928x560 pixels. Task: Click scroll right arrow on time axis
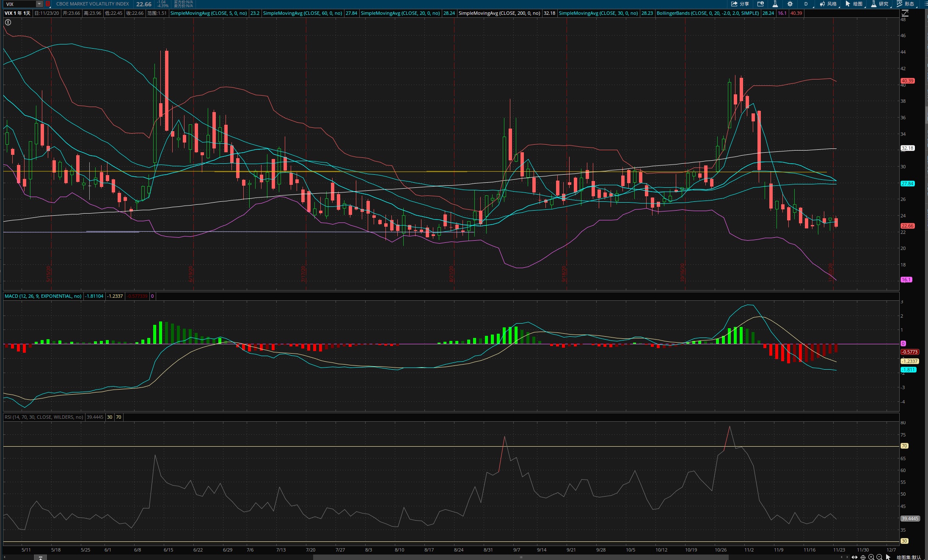click(847, 557)
